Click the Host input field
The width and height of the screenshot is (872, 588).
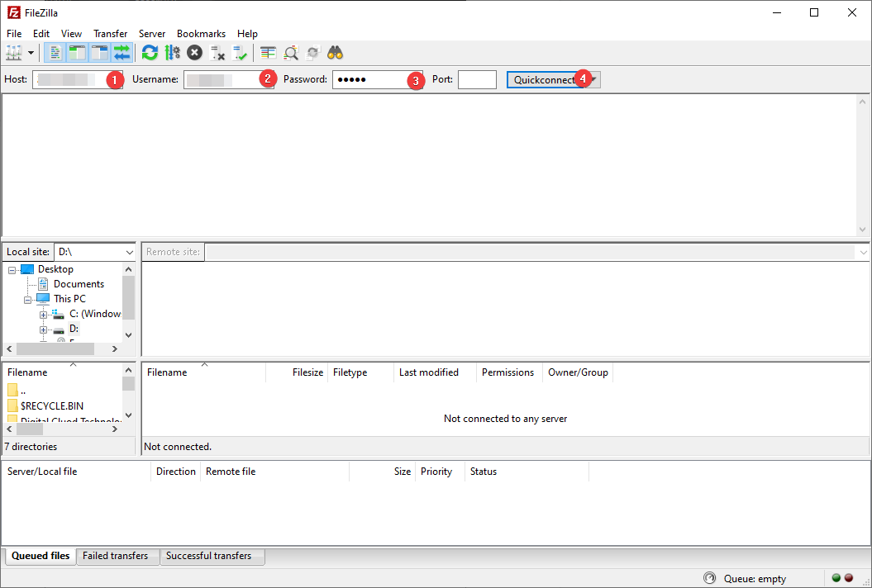78,79
